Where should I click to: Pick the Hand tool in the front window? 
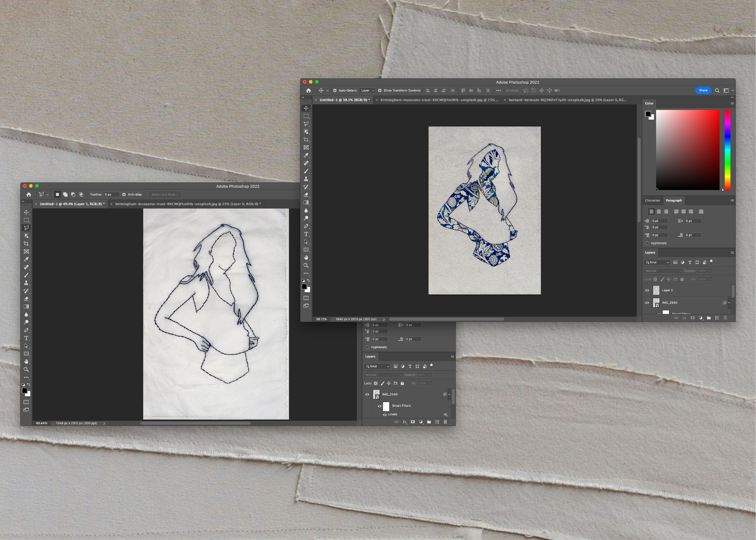pyautogui.click(x=306, y=258)
